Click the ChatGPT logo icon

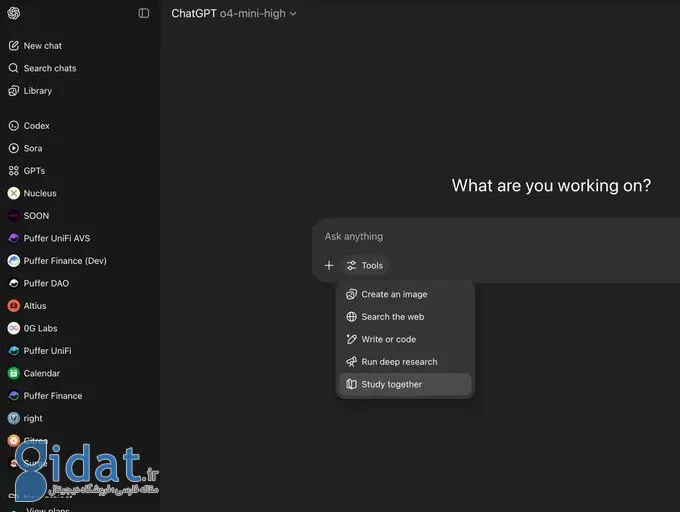click(x=13, y=13)
